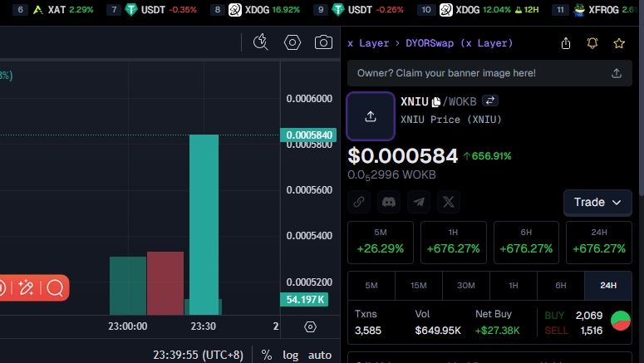Image resolution: width=644 pixels, height=363 pixels.
Task: Click the red volume bar
Action: pyautogui.click(x=165, y=283)
